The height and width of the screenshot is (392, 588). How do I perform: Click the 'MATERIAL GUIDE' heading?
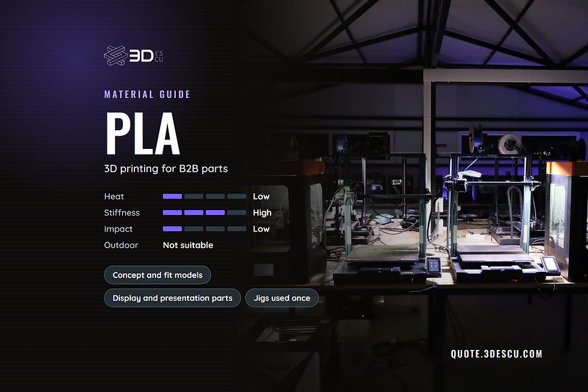click(x=148, y=94)
